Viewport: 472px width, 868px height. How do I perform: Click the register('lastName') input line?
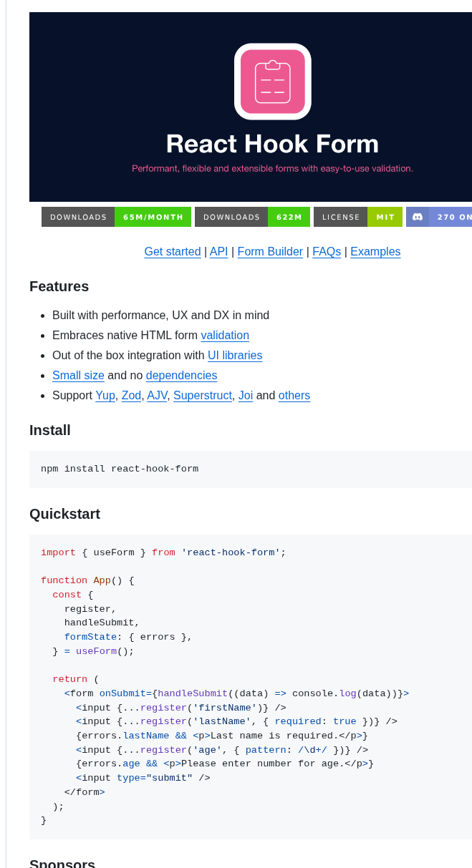click(x=236, y=721)
